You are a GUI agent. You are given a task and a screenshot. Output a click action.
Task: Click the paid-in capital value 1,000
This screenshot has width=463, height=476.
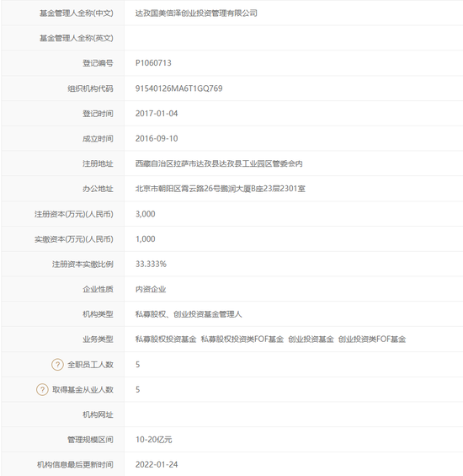pos(146,239)
